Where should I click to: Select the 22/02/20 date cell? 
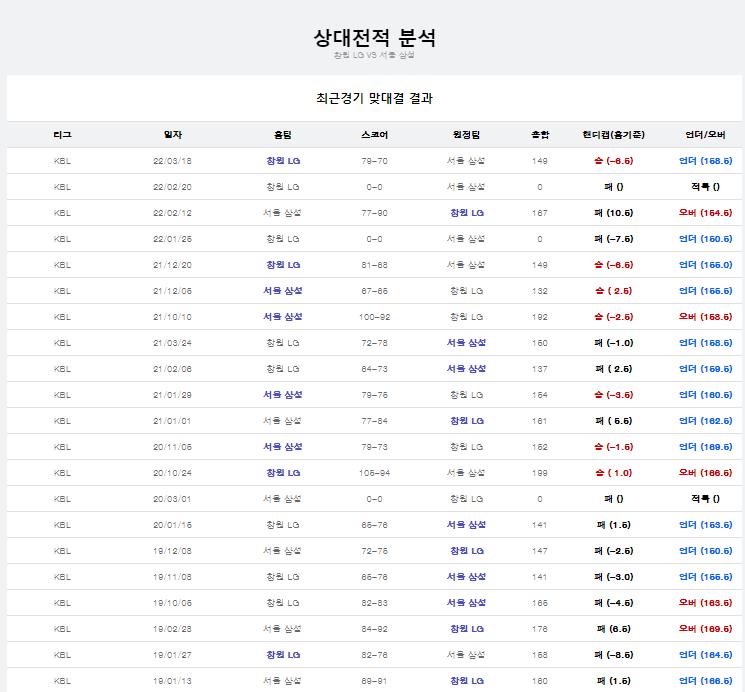(x=172, y=187)
